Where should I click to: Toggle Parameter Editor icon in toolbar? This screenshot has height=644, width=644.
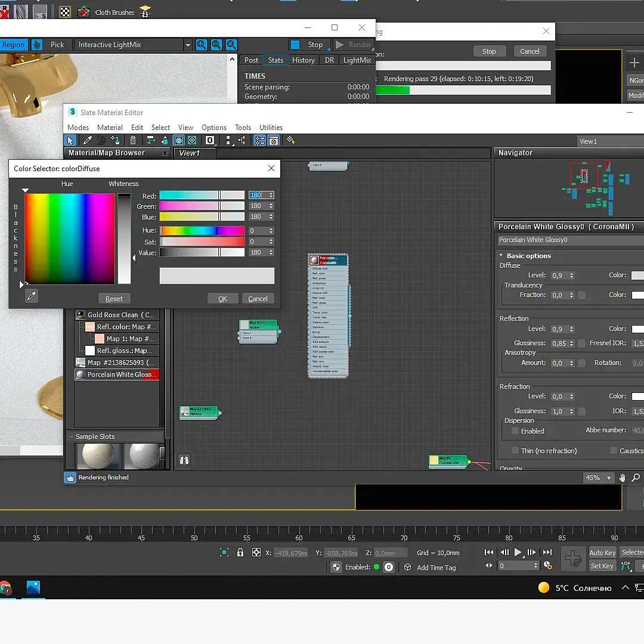(x=274, y=141)
